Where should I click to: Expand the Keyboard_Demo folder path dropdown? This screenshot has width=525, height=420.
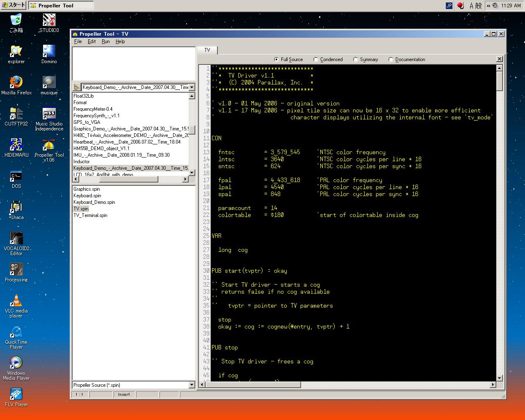click(x=192, y=87)
